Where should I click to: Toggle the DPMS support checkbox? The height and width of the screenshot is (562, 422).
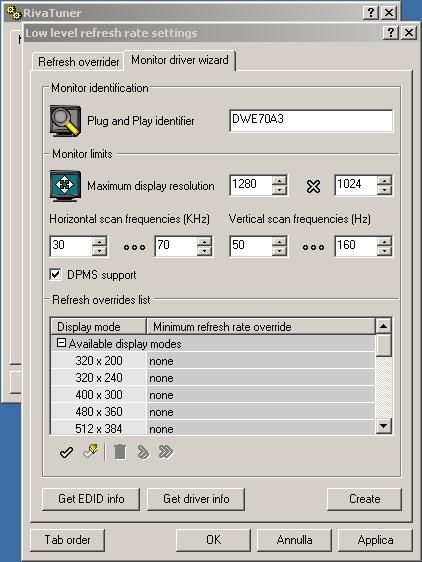tap(55, 275)
